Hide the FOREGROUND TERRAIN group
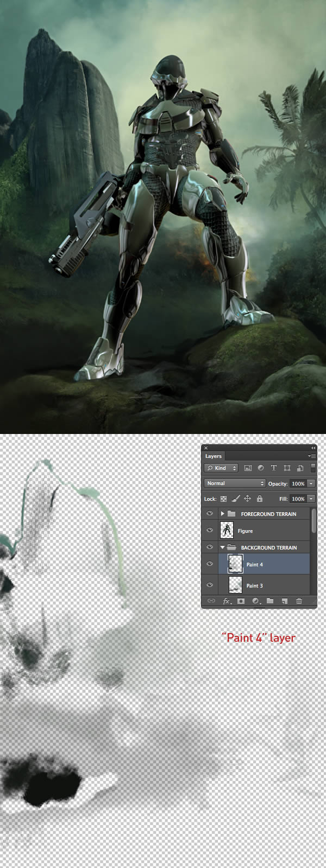Viewport: 326px width, 868px height. click(x=210, y=513)
